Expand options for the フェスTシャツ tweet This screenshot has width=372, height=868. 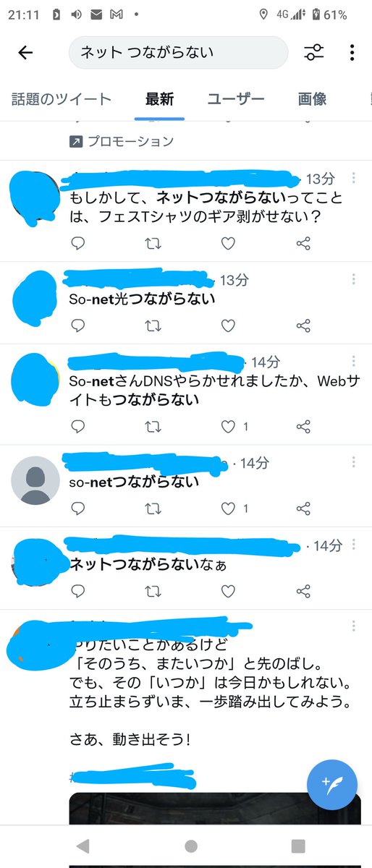[x=353, y=178]
